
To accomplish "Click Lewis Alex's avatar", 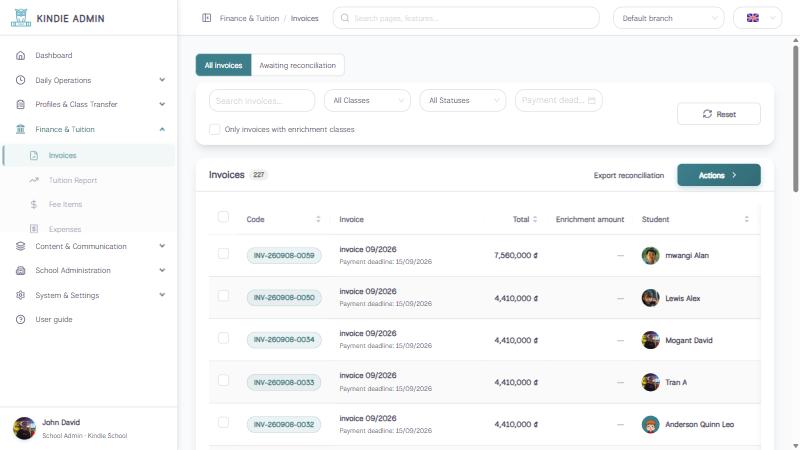I will (651, 298).
